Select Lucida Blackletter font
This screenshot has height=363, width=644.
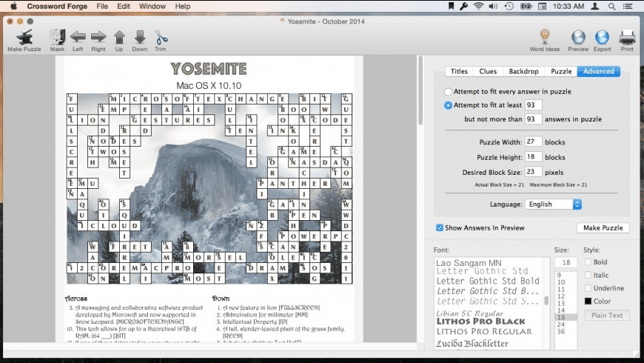[x=472, y=343]
